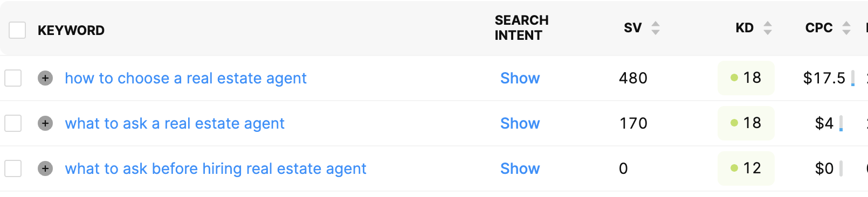Click the KD 12 difficulty badge

click(x=746, y=168)
